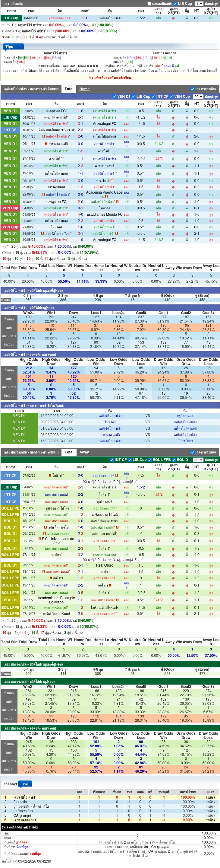Toggle the VEN D1 league checkbox
The image size is (220, 868).
(x=115, y=97)
